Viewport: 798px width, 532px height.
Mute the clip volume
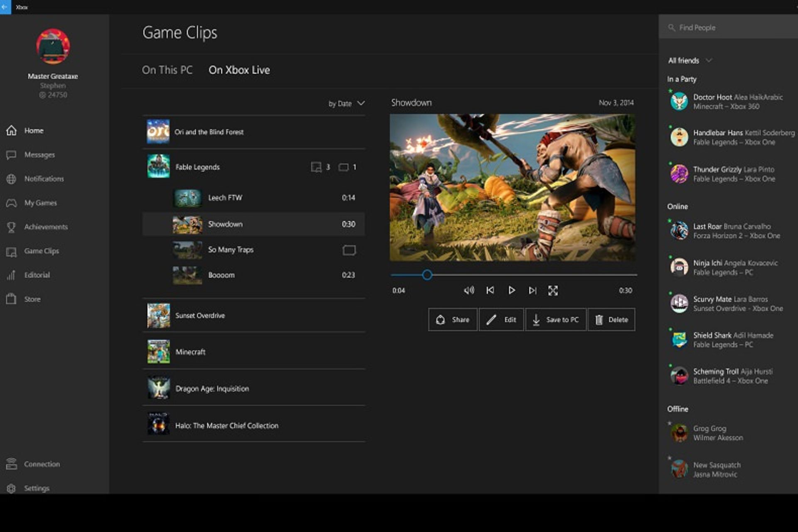[468, 290]
